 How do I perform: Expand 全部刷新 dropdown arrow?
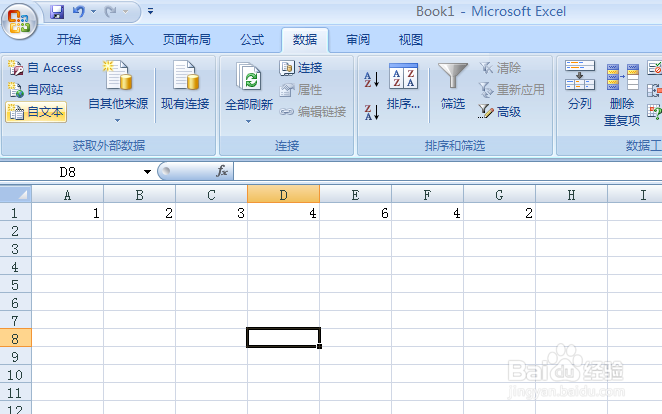pos(249,122)
